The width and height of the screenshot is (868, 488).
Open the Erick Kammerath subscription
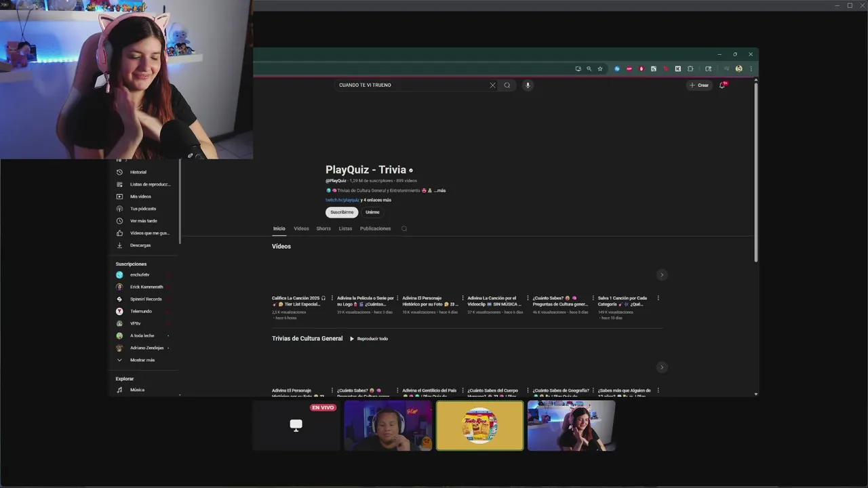tap(144, 287)
